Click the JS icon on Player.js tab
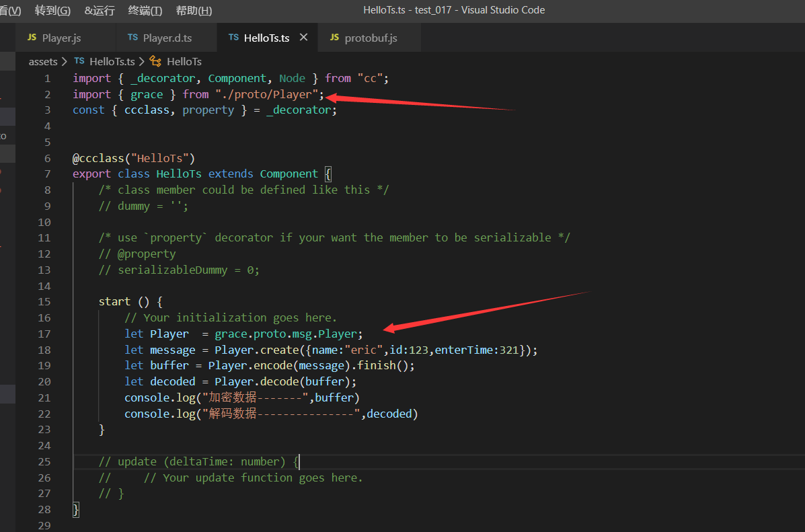 [x=32, y=38]
